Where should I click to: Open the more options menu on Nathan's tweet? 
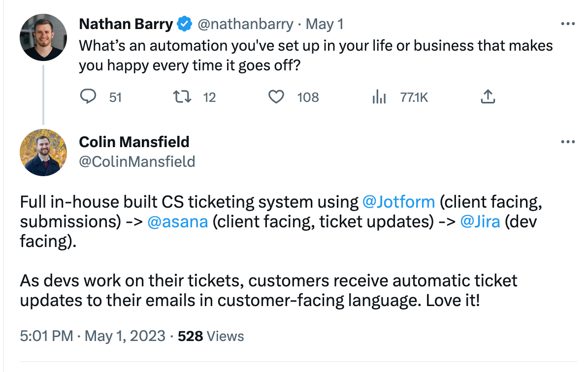568,24
